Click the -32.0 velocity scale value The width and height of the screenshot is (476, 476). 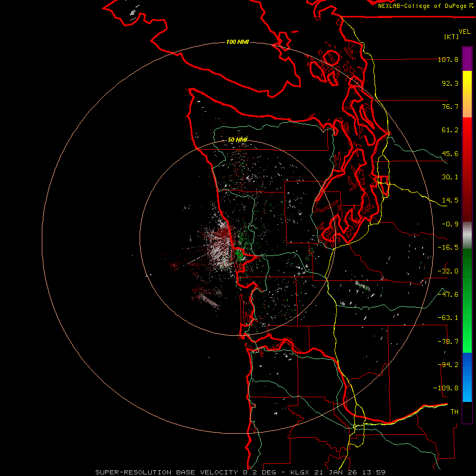(x=448, y=271)
